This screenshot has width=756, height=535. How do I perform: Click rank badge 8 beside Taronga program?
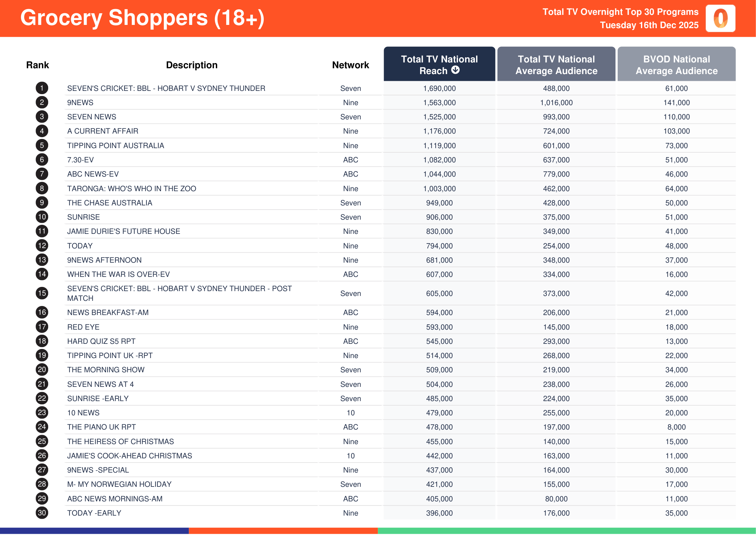(41, 189)
